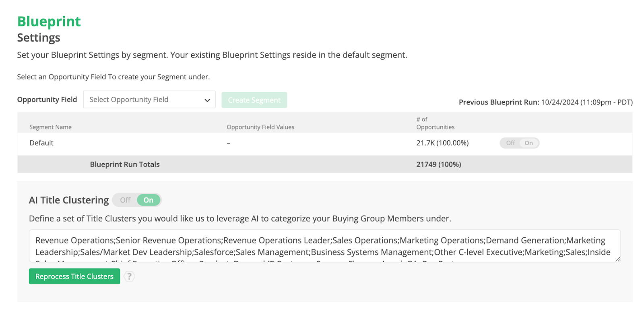Switch the Default segment toggle to Off
Viewport: 644px width, 316px height.
click(510, 143)
